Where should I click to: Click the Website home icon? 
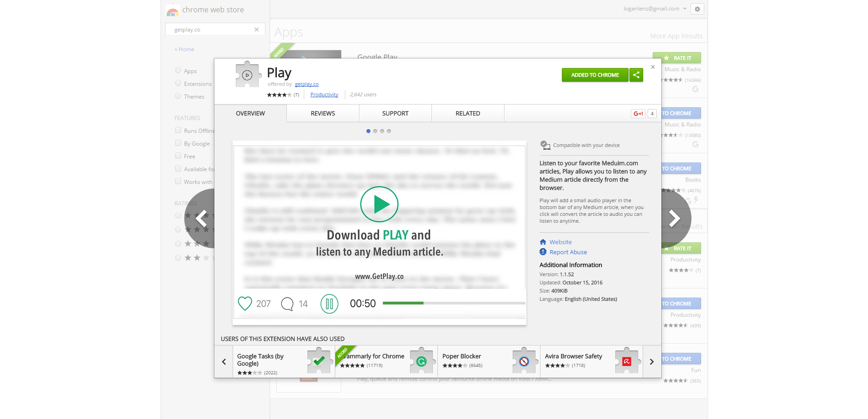tap(543, 242)
